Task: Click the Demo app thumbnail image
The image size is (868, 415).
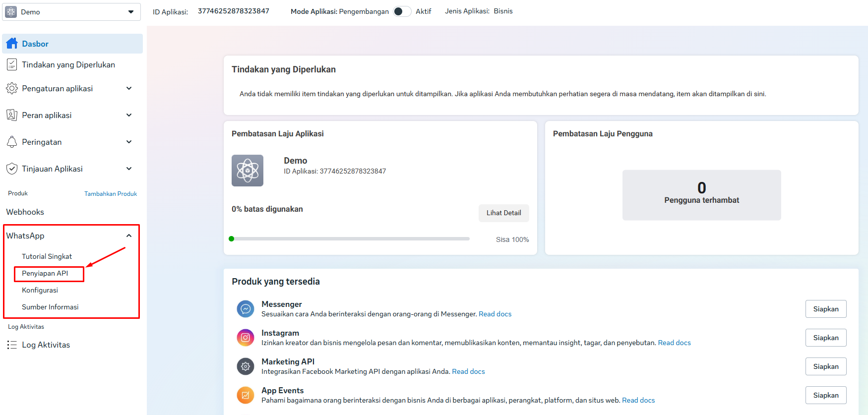Action: pyautogui.click(x=248, y=171)
